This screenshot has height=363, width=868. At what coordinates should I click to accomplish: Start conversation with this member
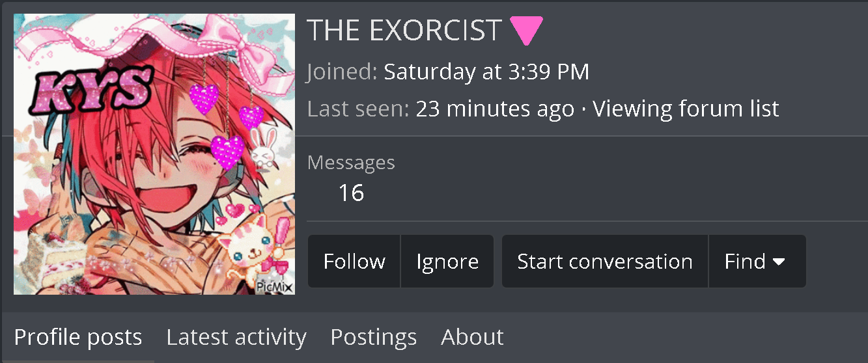click(605, 262)
